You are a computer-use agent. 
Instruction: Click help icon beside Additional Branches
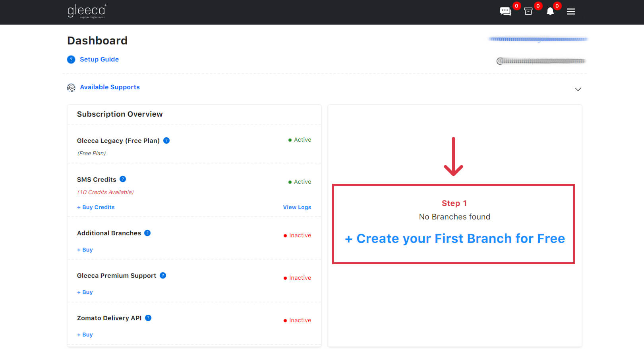click(x=147, y=233)
